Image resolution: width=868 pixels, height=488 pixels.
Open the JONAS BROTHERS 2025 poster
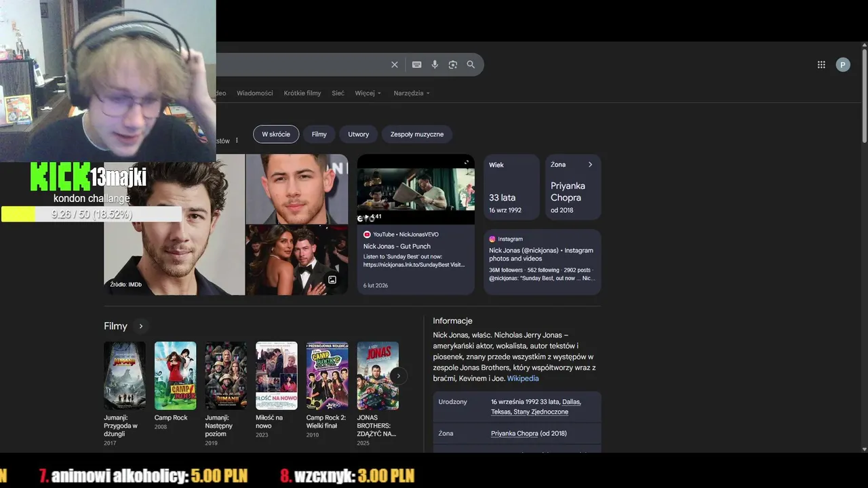(378, 375)
